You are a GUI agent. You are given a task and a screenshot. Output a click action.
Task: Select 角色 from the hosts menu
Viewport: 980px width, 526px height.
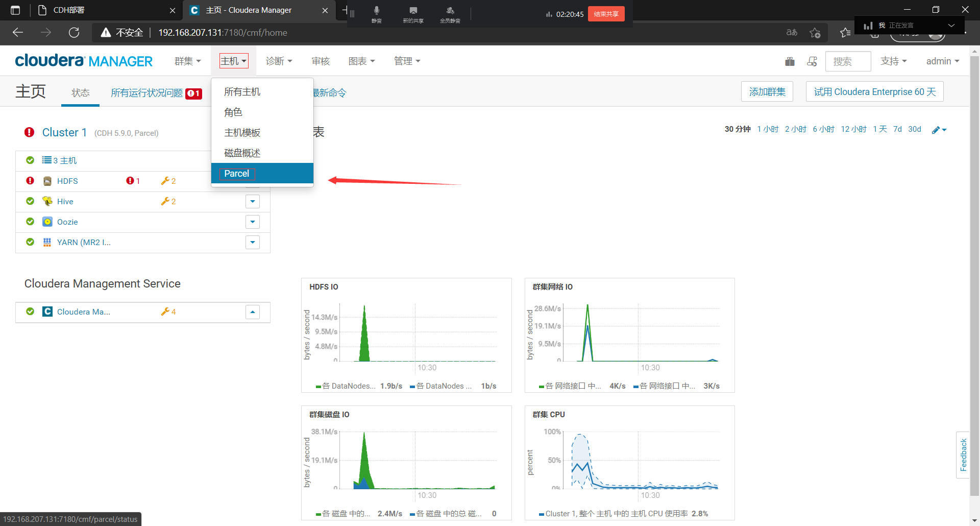pyautogui.click(x=262, y=112)
